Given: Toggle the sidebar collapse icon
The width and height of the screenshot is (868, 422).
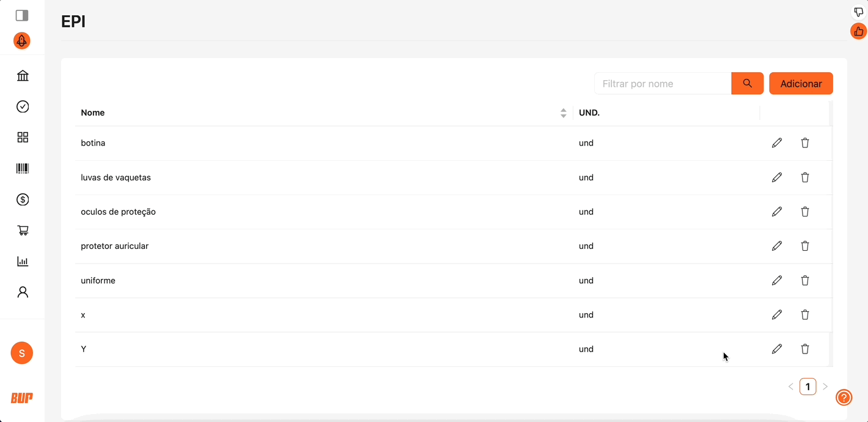Looking at the screenshot, I should click(x=22, y=15).
